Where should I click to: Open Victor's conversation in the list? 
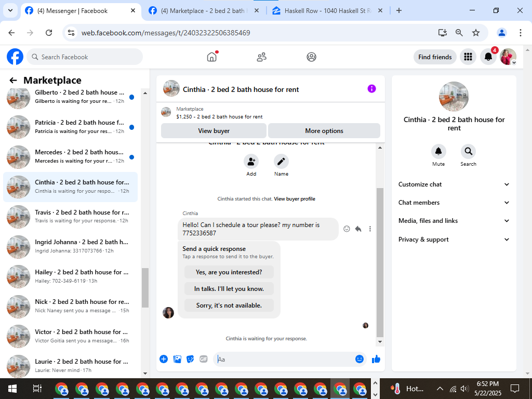pyautogui.click(x=71, y=336)
